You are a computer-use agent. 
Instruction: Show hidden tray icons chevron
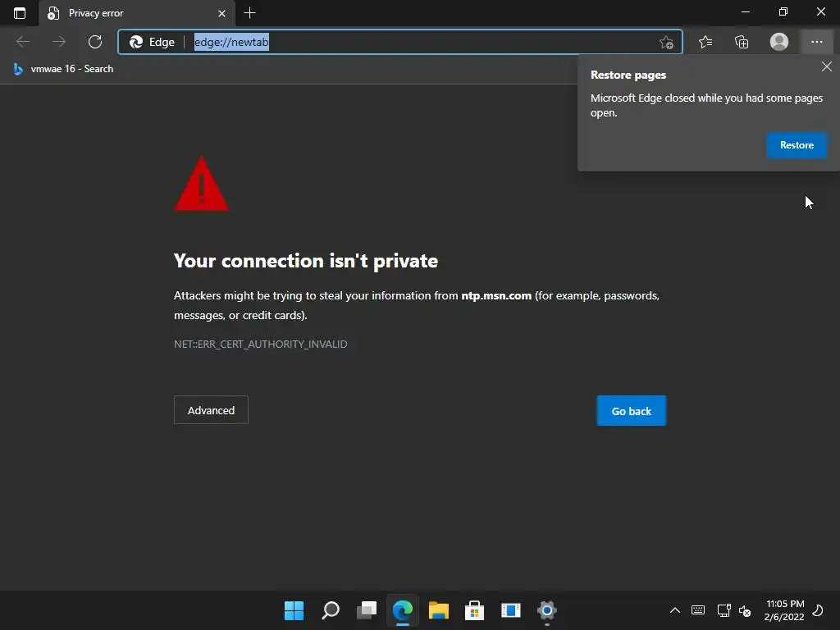tap(675, 610)
